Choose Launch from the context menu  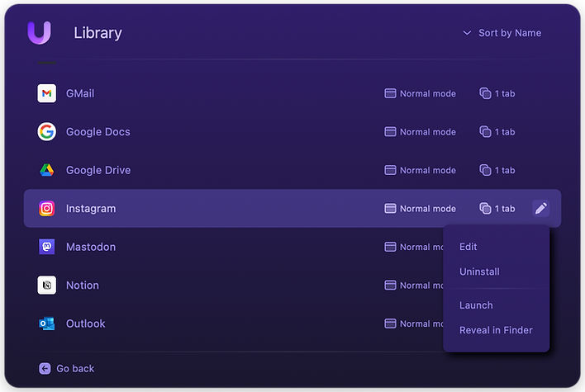coord(476,305)
